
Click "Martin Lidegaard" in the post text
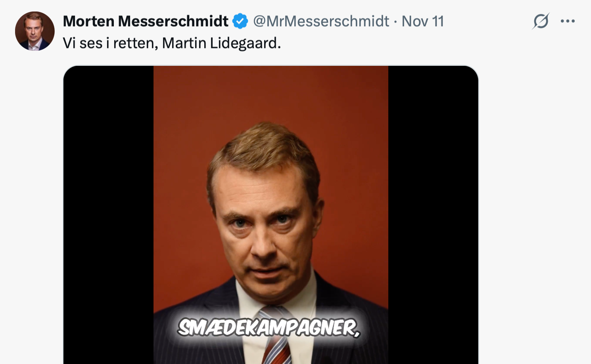point(221,43)
